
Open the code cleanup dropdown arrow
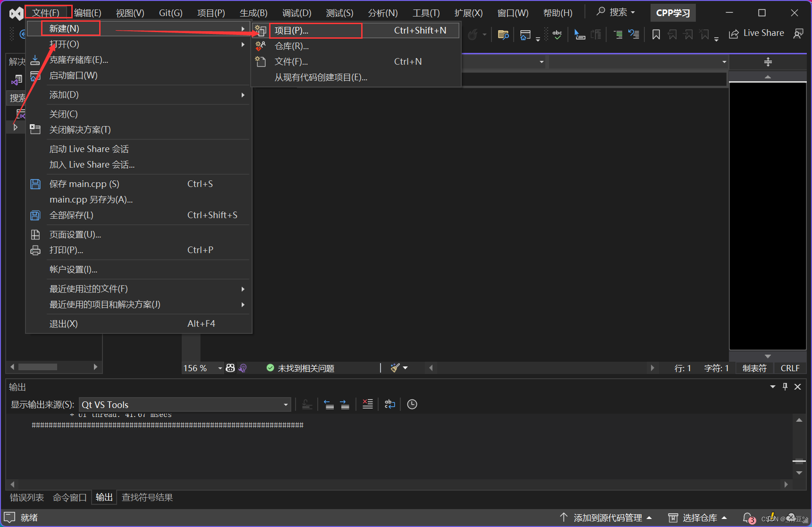point(406,368)
